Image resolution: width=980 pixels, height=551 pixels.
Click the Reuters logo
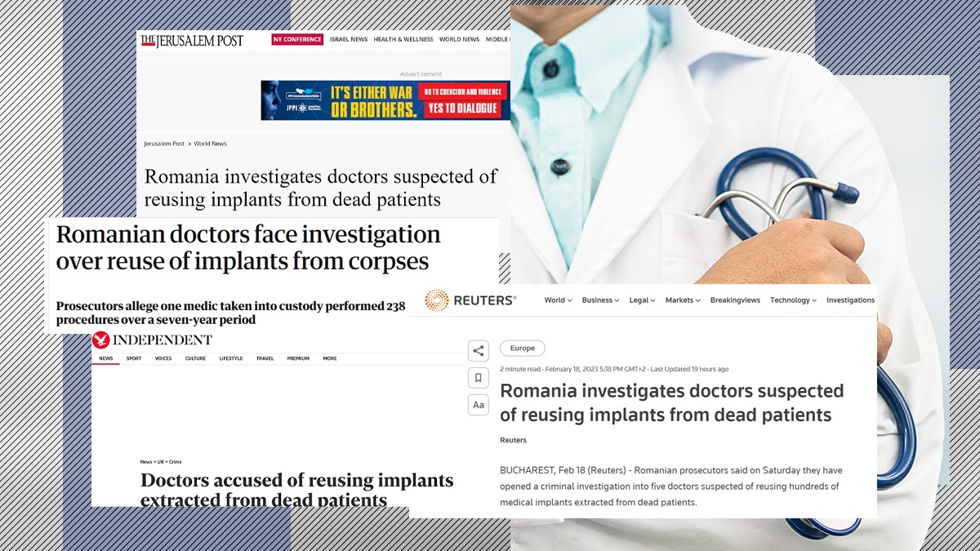click(x=470, y=300)
